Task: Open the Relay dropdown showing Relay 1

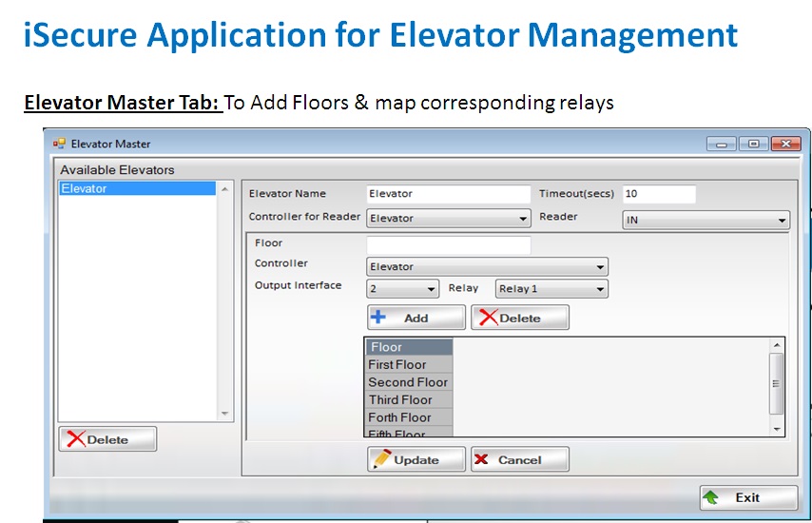Action: (x=551, y=288)
